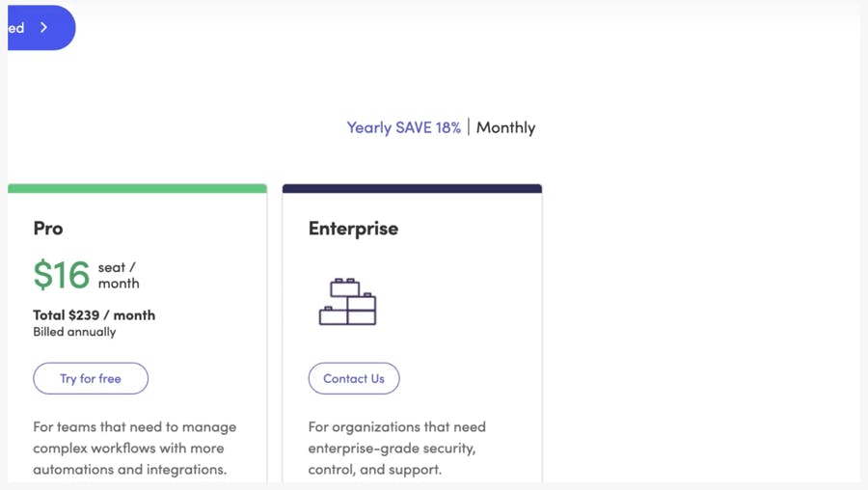Select the Enterprise plan heading

[353, 229]
